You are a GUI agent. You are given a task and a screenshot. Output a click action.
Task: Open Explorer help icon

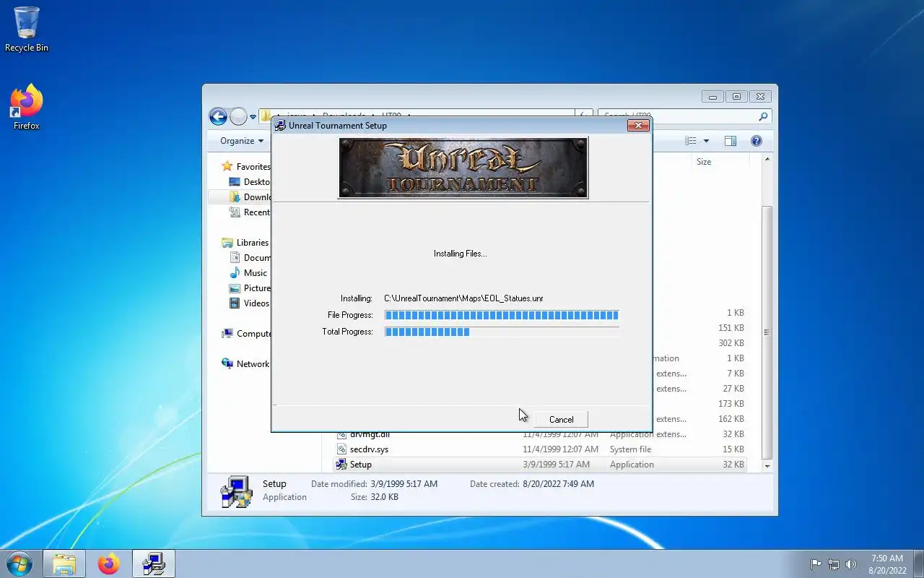pyautogui.click(x=757, y=141)
